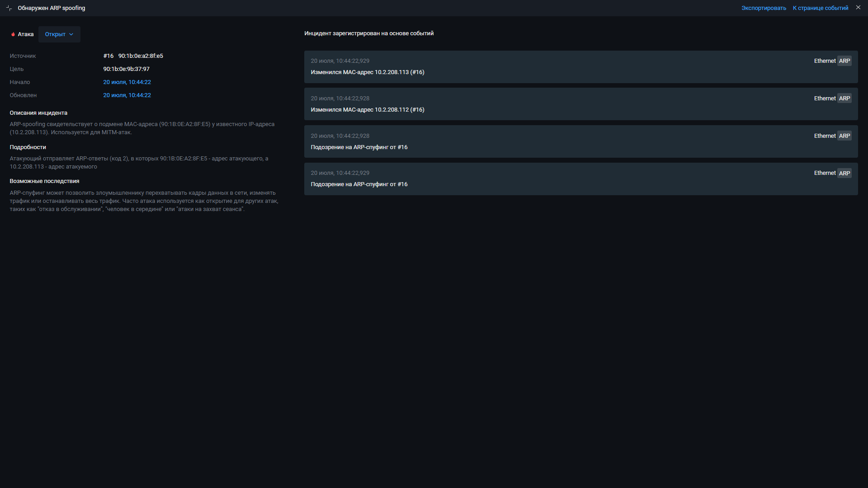Click Ethernet label on third event card
The height and width of the screenshot is (488, 868).
click(825, 136)
